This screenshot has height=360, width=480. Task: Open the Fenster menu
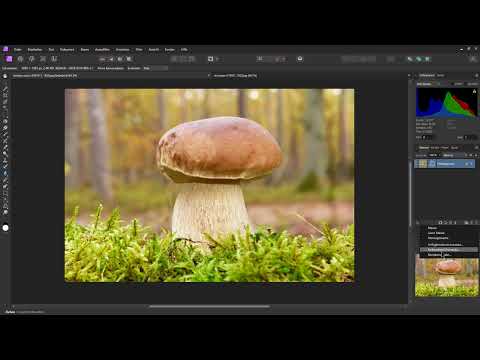coord(170,50)
